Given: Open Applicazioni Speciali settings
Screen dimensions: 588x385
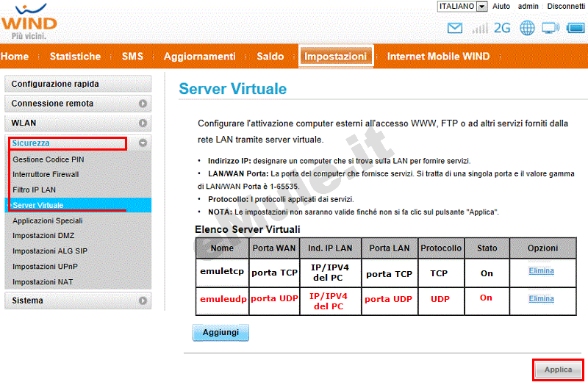Looking at the screenshot, I should [48, 221].
